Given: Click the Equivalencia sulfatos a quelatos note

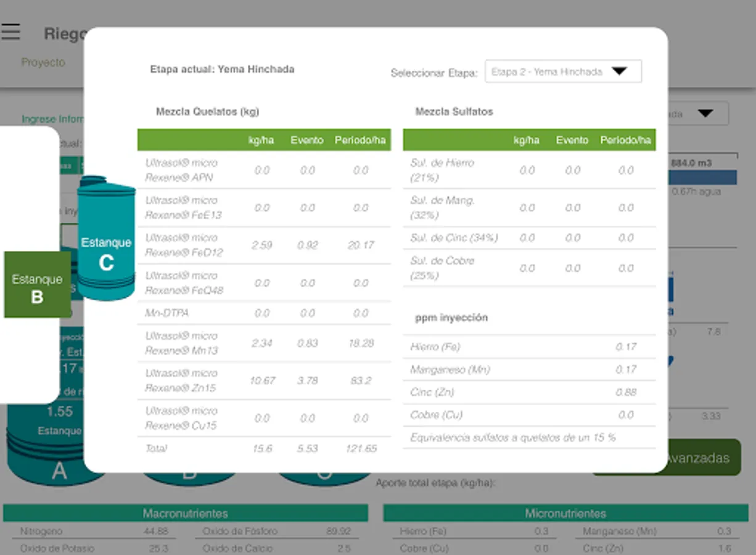Looking at the screenshot, I should [513, 437].
